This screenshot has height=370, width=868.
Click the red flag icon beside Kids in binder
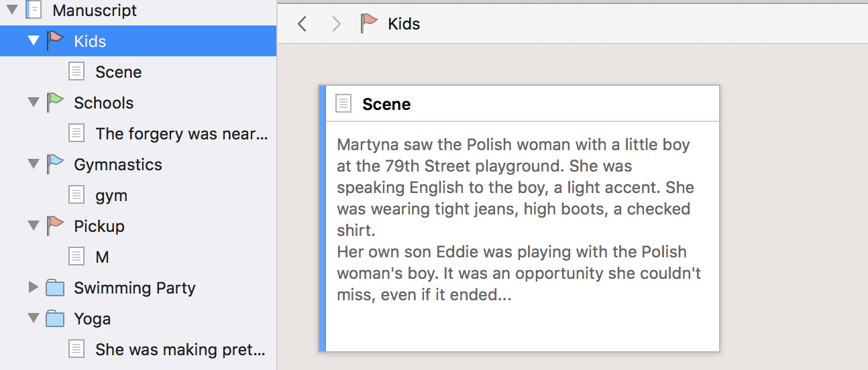pos(56,41)
